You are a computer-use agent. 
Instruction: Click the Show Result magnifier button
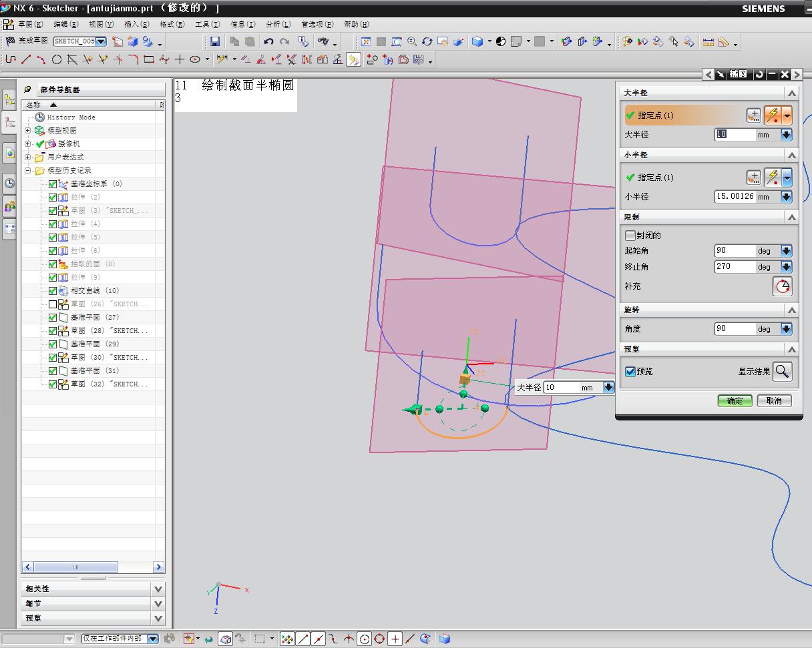(x=783, y=372)
